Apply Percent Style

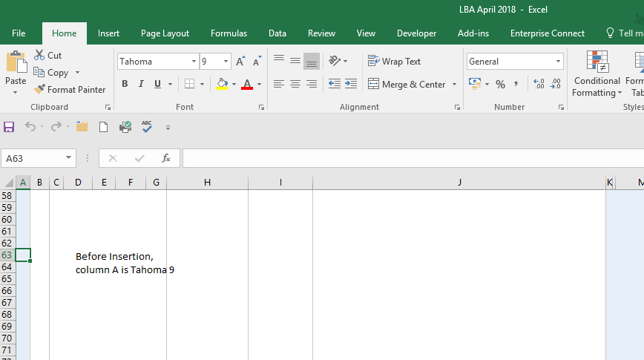coord(500,84)
